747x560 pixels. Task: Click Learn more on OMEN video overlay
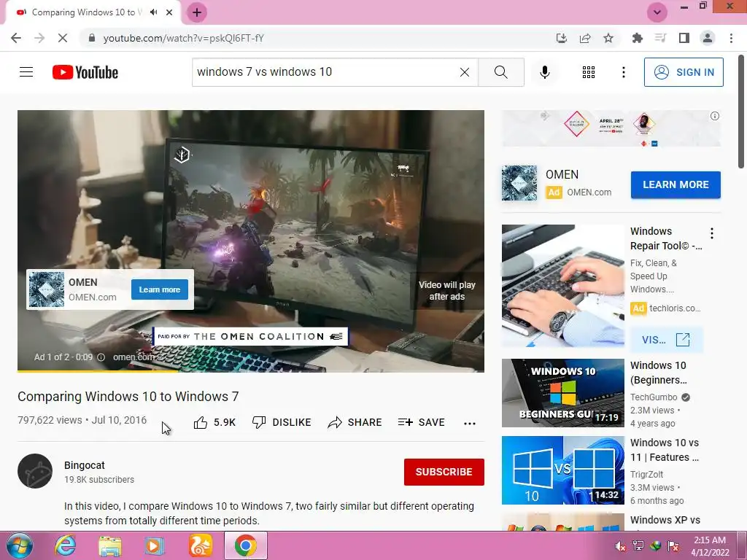coord(160,289)
